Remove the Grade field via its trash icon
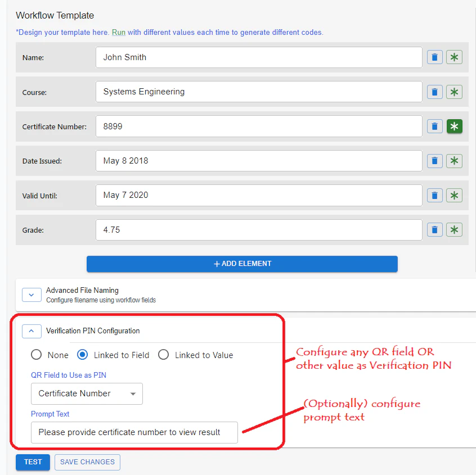 click(x=434, y=229)
